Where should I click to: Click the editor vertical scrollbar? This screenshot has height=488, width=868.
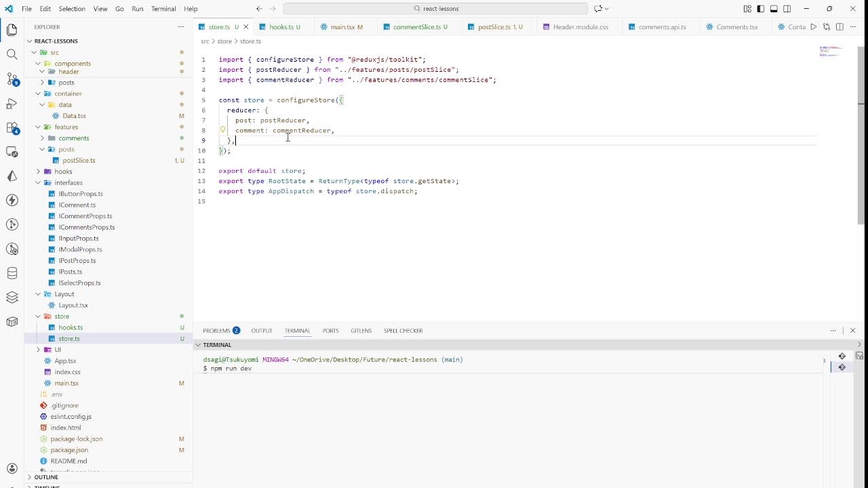pos(861,136)
